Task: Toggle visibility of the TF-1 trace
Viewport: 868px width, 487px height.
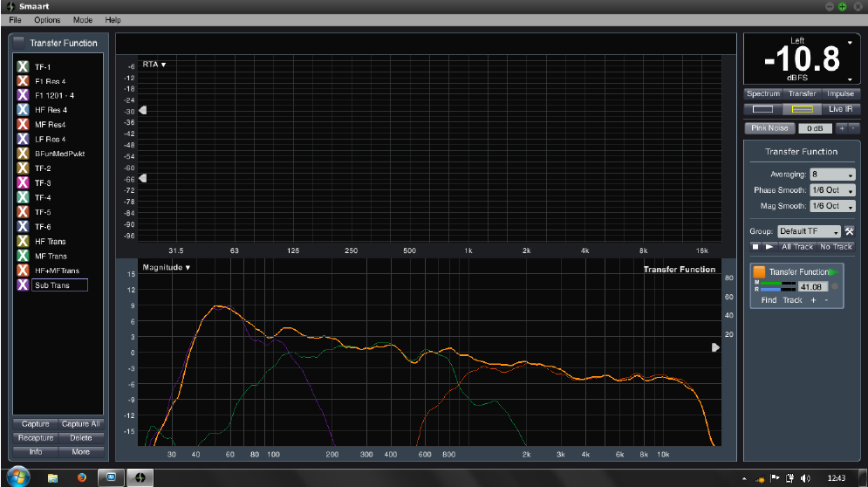Action: (23, 66)
